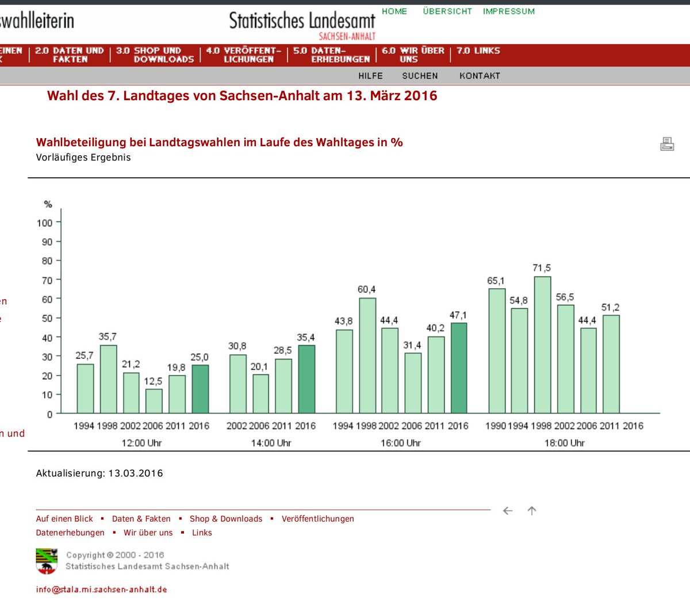Open Veröffentlichungen from the footer links
690x616 pixels.
318,518
